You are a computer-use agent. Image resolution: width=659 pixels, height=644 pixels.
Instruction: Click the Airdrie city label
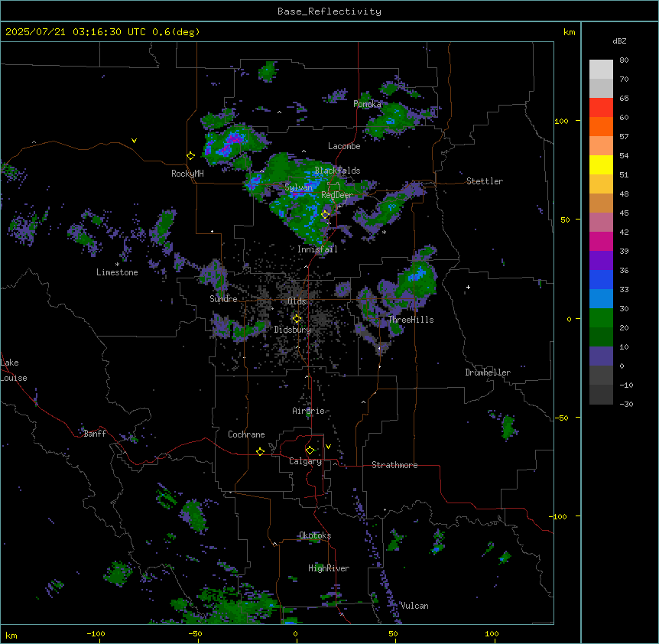[x=309, y=411]
